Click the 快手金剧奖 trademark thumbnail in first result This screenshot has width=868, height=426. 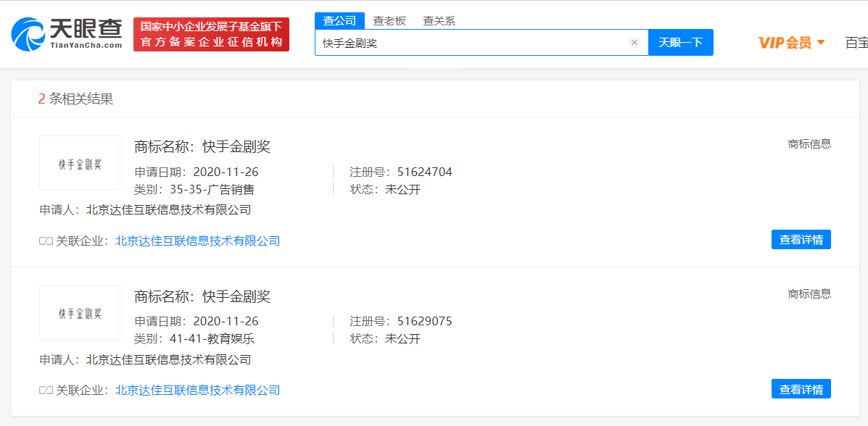(79, 162)
